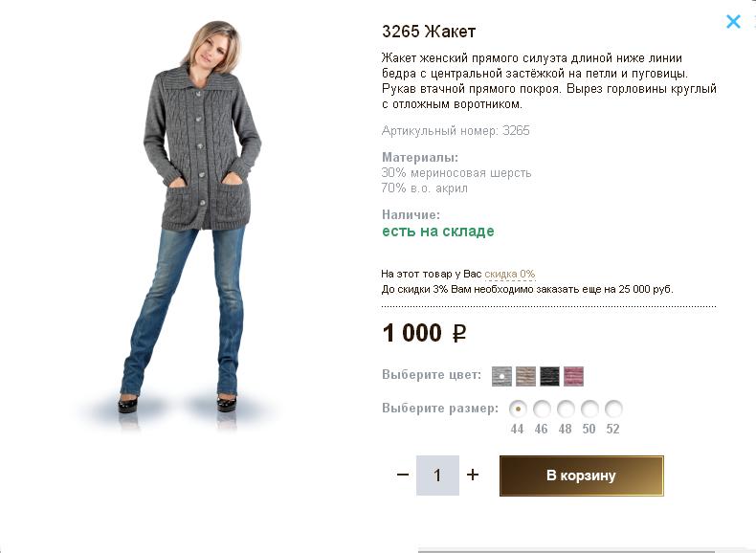Click the quantity input field
Image resolution: width=756 pixels, height=553 pixels.
(x=437, y=476)
